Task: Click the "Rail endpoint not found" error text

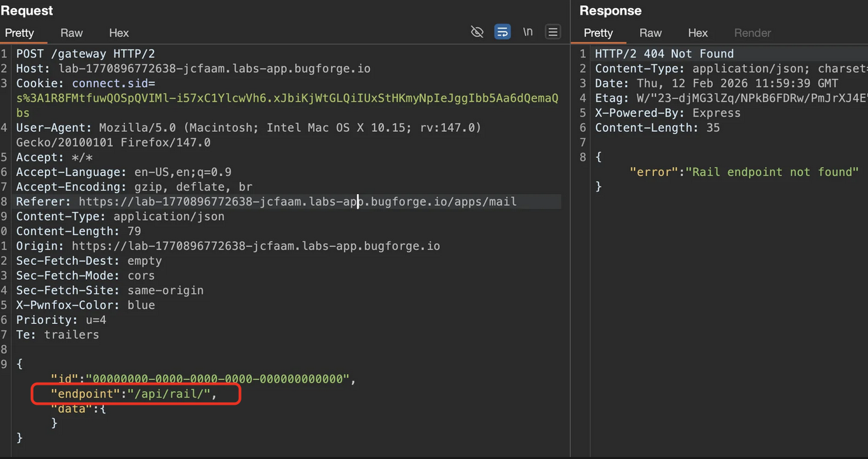Action: [772, 172]
